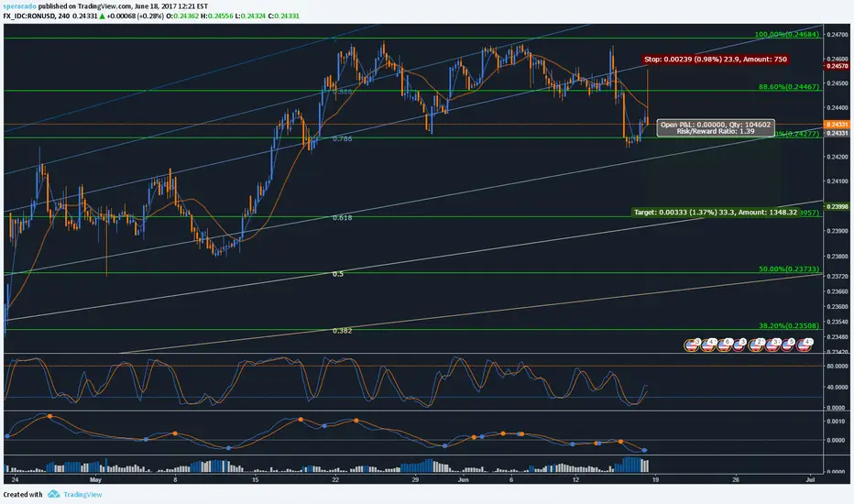Click 80.0000 on the stochastic scale
This screenshot has height=504, width=854.
836,367
